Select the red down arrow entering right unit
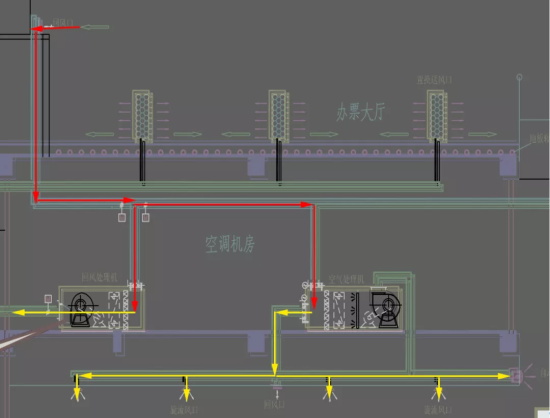 point(314,257)
